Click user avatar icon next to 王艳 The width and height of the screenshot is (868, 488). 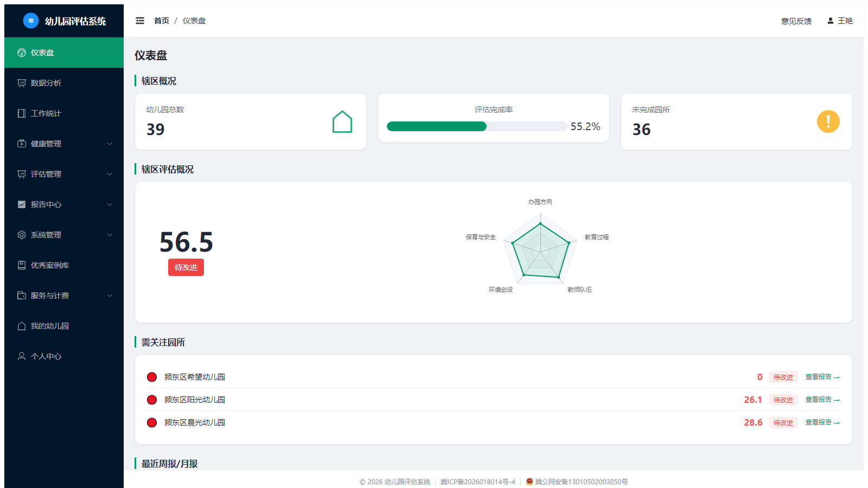(x=830, y=21)
